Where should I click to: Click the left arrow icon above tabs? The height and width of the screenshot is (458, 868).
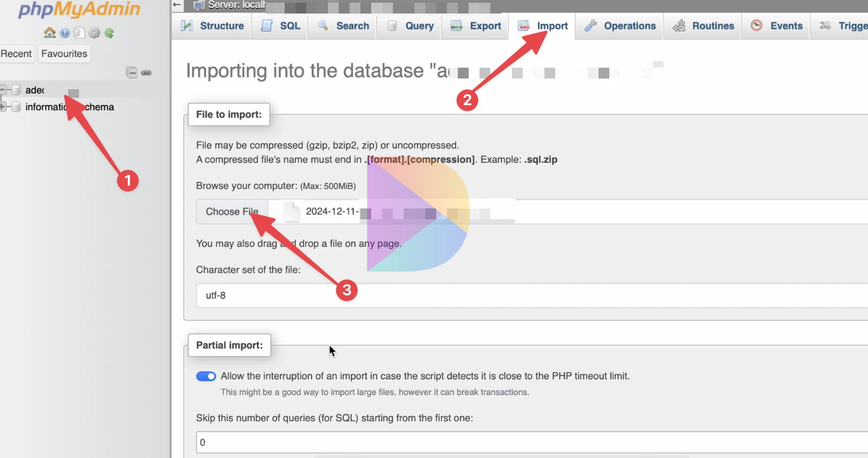point(177,5)
